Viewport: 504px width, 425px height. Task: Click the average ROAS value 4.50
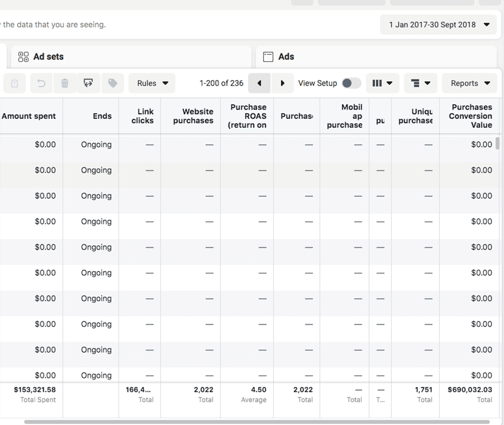coord(259,390)
